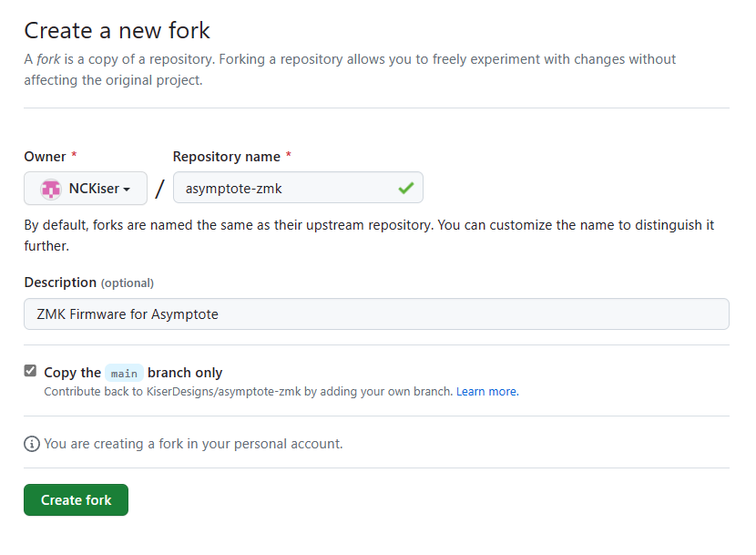
Task: Click the Create fork button
Action: pos(77,500)
